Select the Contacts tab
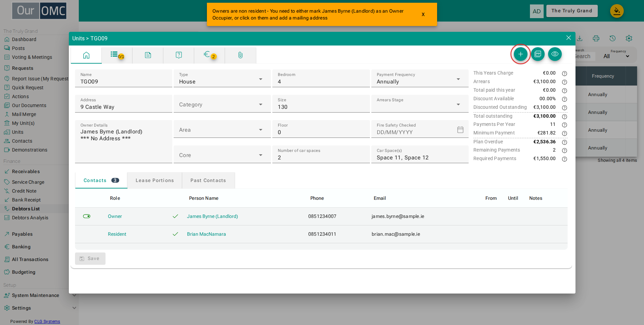The image size is (644, 325). [101, 180]
